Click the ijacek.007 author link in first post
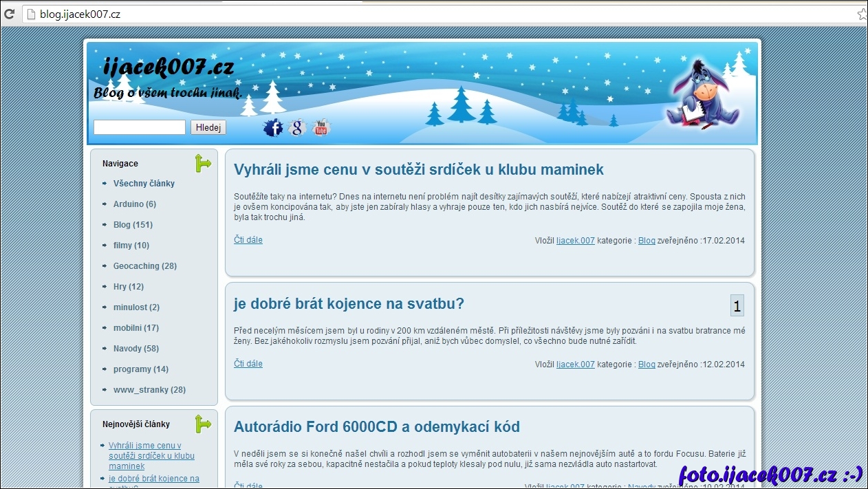 [575, 241]
